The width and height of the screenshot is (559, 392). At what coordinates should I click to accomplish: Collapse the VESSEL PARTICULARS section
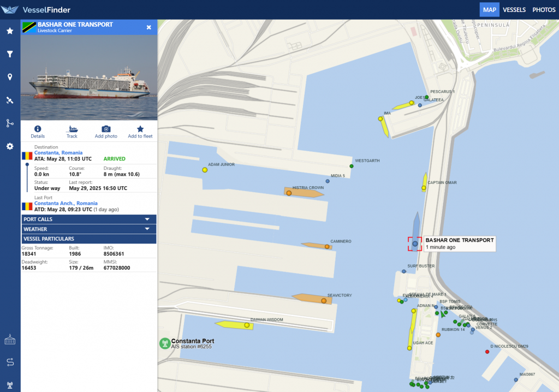88,239
